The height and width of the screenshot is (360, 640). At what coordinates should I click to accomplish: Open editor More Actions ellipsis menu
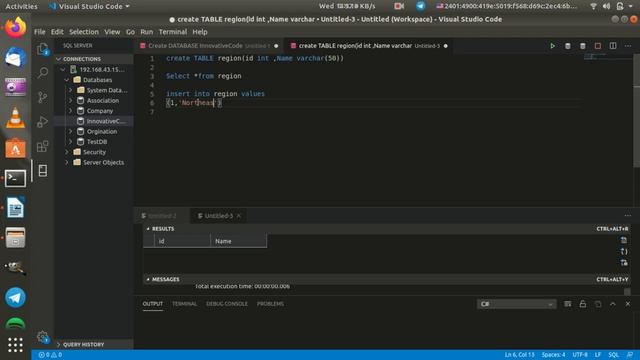click(x=628, y=46)
